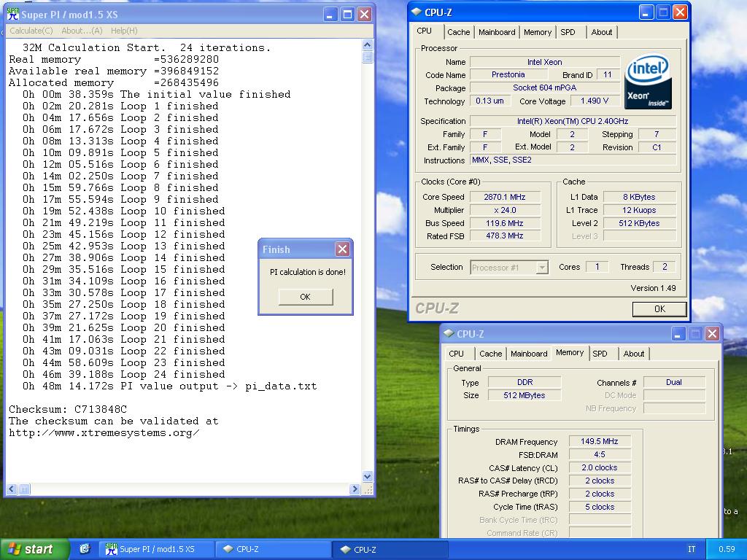747x560 pixels.
Task: Maximize the Super PI window
Action: coord(347,15)
